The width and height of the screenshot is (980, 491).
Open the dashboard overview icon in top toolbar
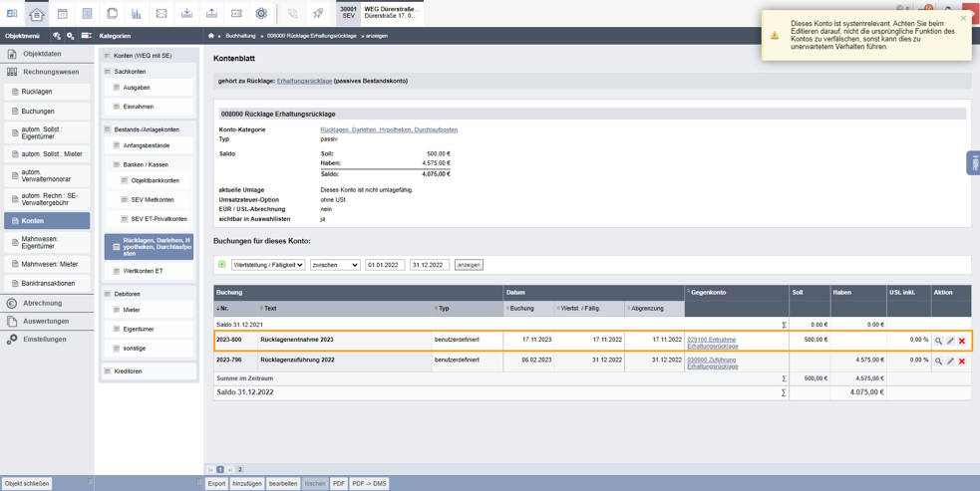tap(12, 13)
